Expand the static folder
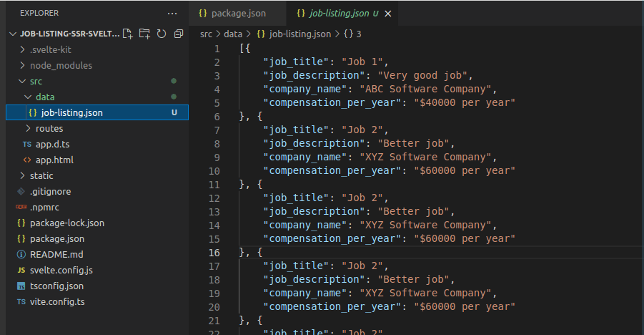The height and width of the screenshot is (335, 644). [x=23, y=175]
